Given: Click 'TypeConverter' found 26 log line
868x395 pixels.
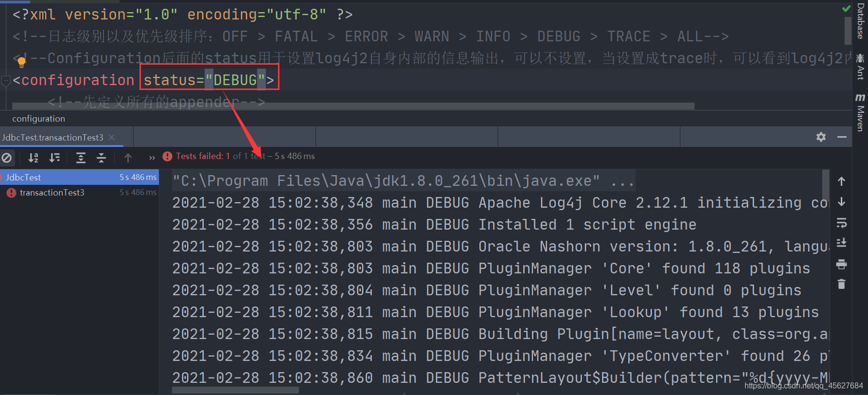Looking at the screenshot, I should tap(501, 356).
